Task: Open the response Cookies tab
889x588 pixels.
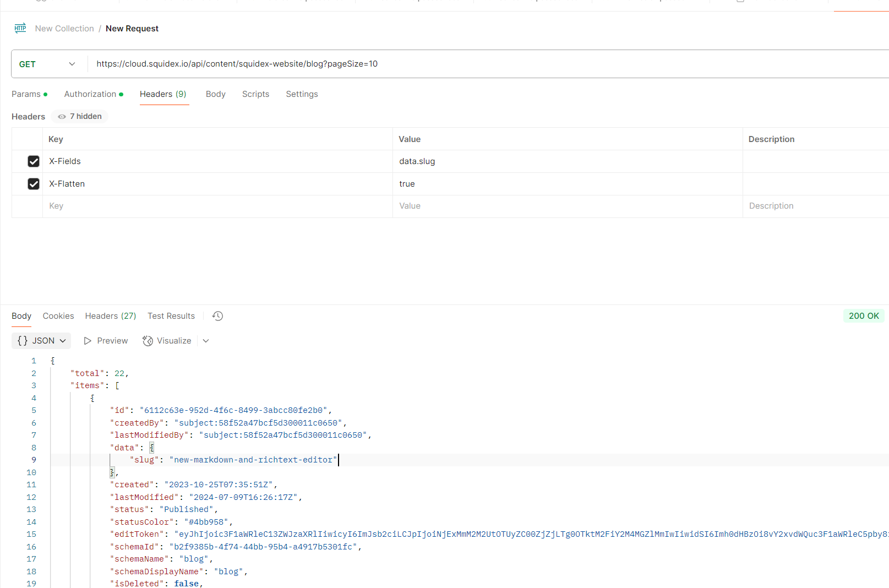Action: coord(58,316)
